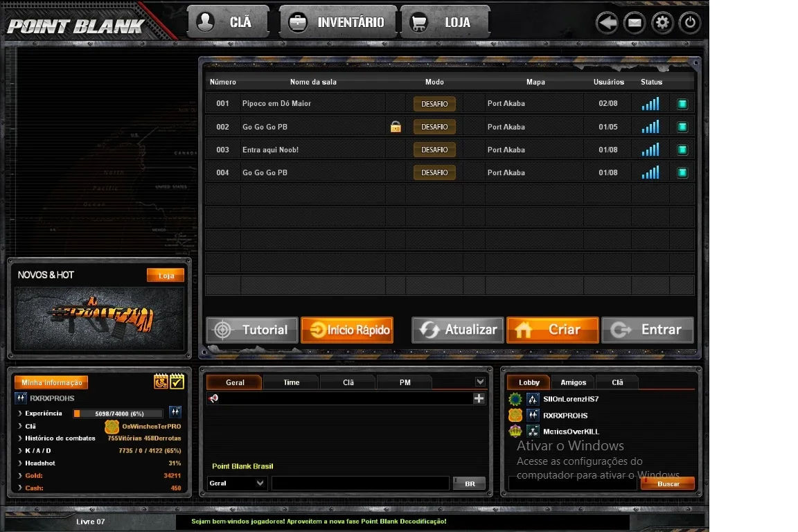Click rank icon of McricsOverKILL
The height and width of the screenshot is (532, 798).
[x=533, y=431]
